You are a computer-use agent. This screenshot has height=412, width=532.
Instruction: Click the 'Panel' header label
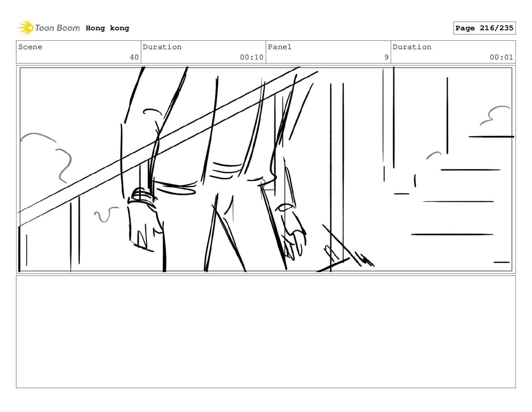tap(279, 47)
